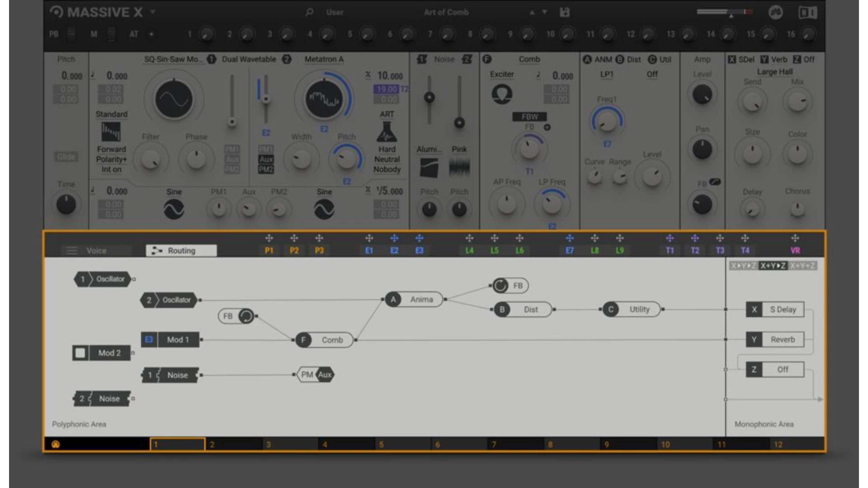Open the preset search magnifier
Image resolution: width=868 pixels, height=488 pixels.
coord(309,12)
